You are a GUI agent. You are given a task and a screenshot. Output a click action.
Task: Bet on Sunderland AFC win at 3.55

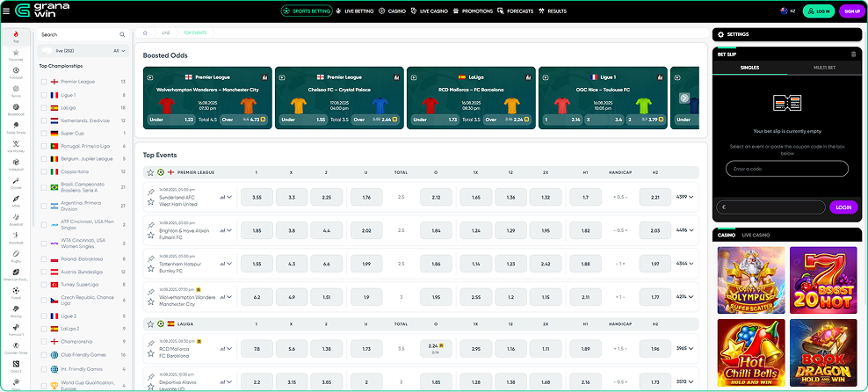[257, 197]
